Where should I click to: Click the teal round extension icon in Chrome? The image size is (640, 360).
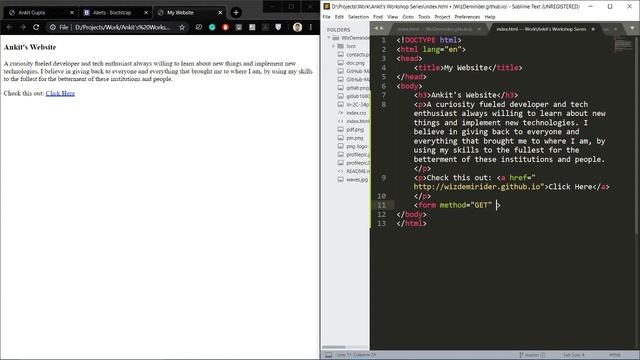tap(212, 27)
